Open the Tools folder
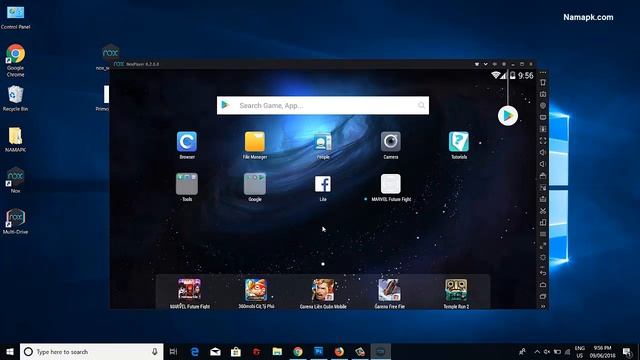 click(x=187, y=184)
